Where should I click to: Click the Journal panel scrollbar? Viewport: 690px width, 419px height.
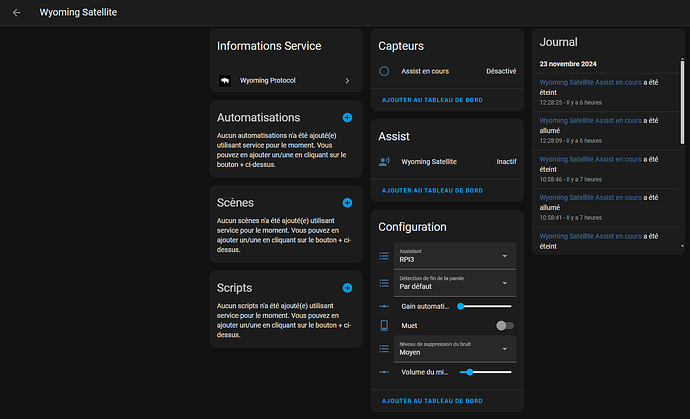(683, 102)
